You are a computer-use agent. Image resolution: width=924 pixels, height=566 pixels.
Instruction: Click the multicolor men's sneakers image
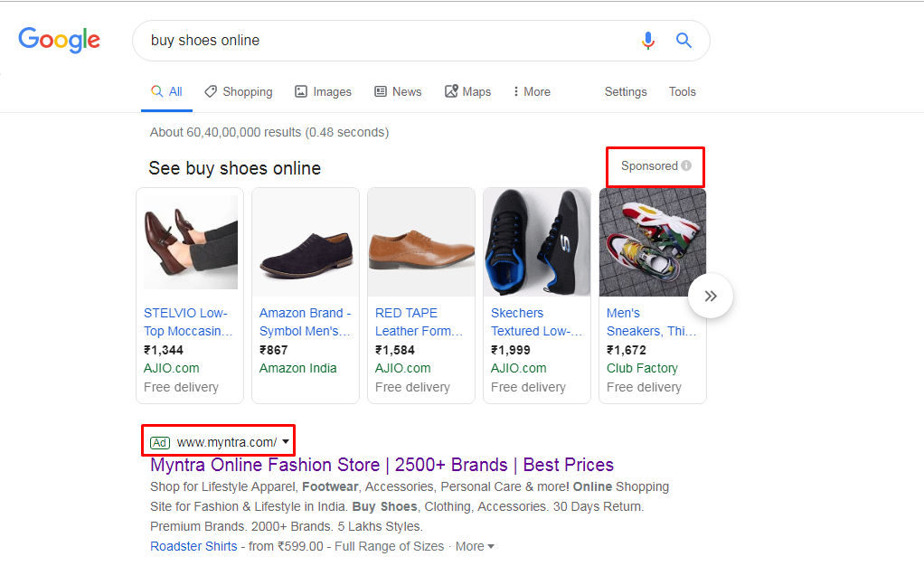coord(653,242)
